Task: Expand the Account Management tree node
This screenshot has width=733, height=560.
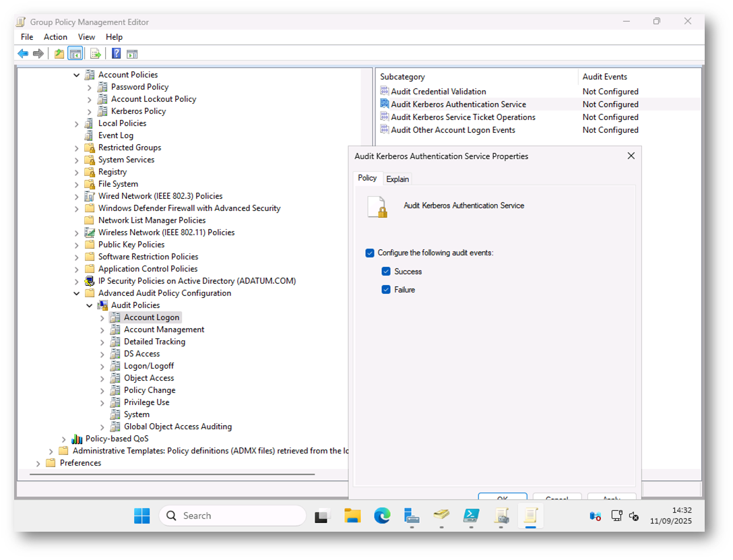Action: coord(102,330)
